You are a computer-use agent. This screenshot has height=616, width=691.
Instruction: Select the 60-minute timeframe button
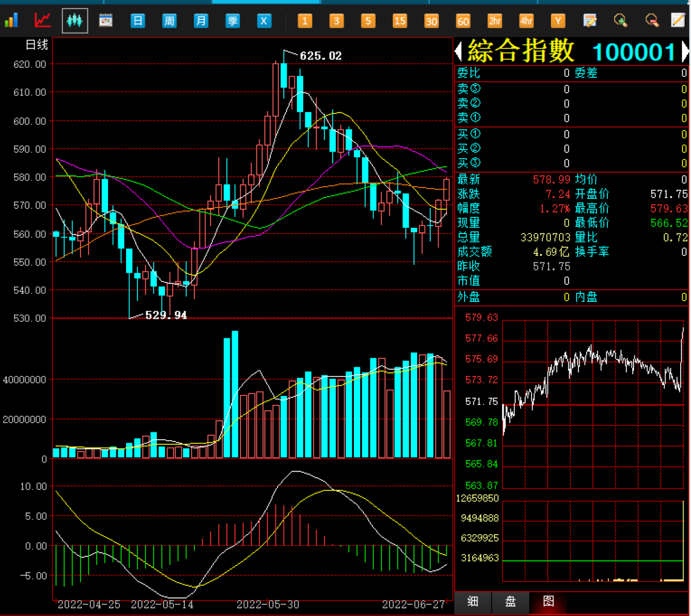coord(463,20)
